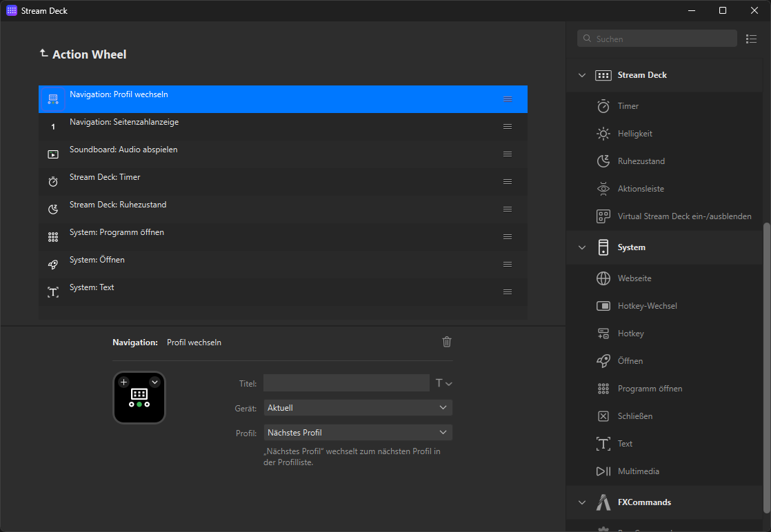Choose the Ruhezustand action in sidebar
The image size is (771, 532).
pyautogui.click(x=641, y=161)
